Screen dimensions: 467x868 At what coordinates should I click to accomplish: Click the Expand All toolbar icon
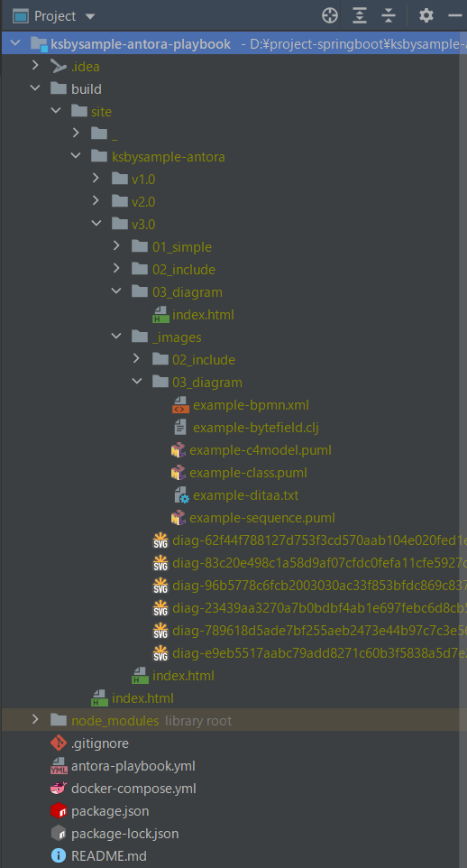(x=360, y=16)
